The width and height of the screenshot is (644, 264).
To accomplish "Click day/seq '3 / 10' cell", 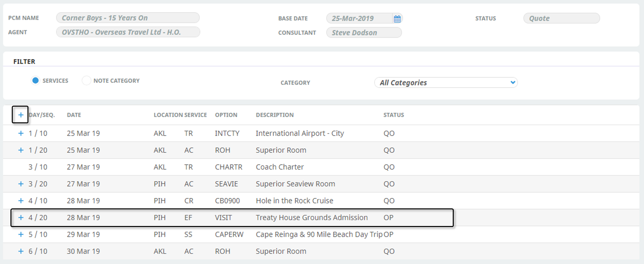I will click(x=38, y=167).
